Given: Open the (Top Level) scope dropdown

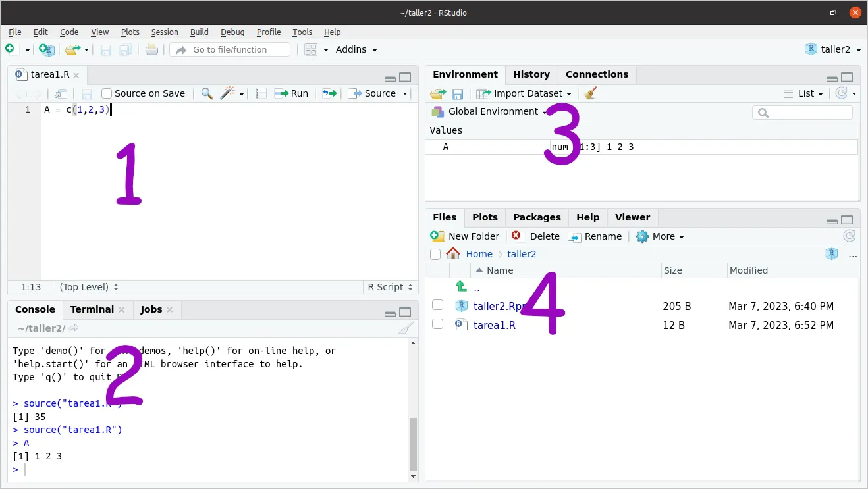Looking at the screenshot, I should pos(89,287).
